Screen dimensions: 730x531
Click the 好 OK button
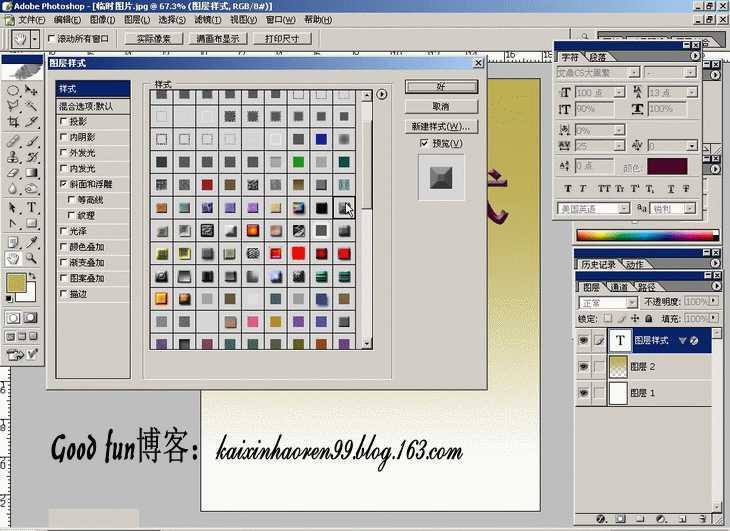click(441, 87)
